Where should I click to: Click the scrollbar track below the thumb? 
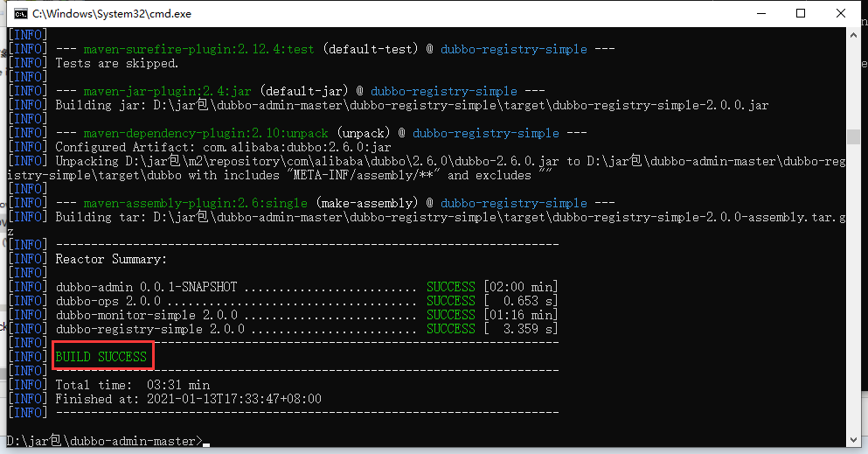pos(853,288)
